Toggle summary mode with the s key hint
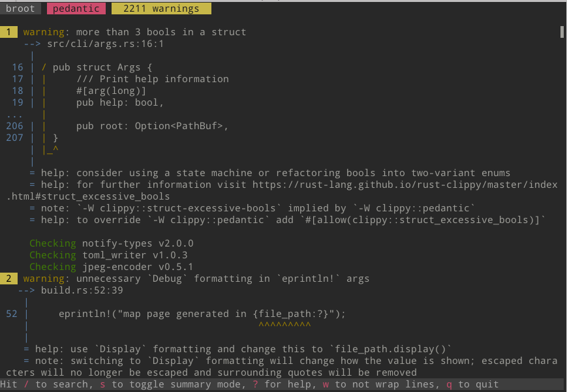Viewport: 567px width, 392px height. (x=102, y=384)
